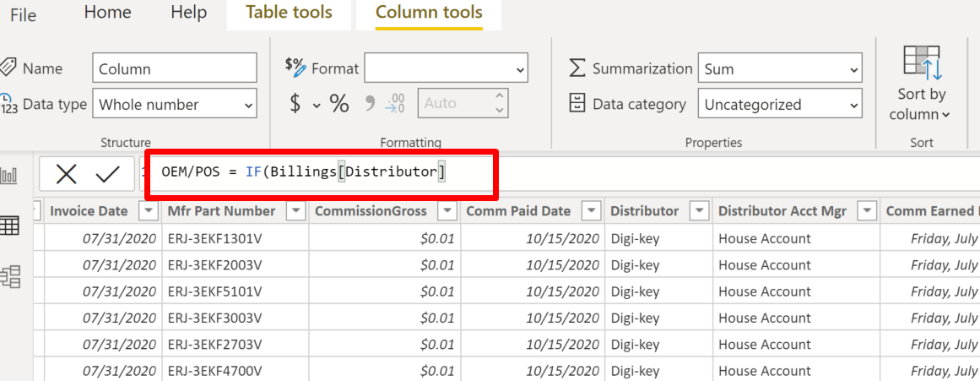
Task: Increase decimal places with up arrow
Action: click(x=499, y=96)
